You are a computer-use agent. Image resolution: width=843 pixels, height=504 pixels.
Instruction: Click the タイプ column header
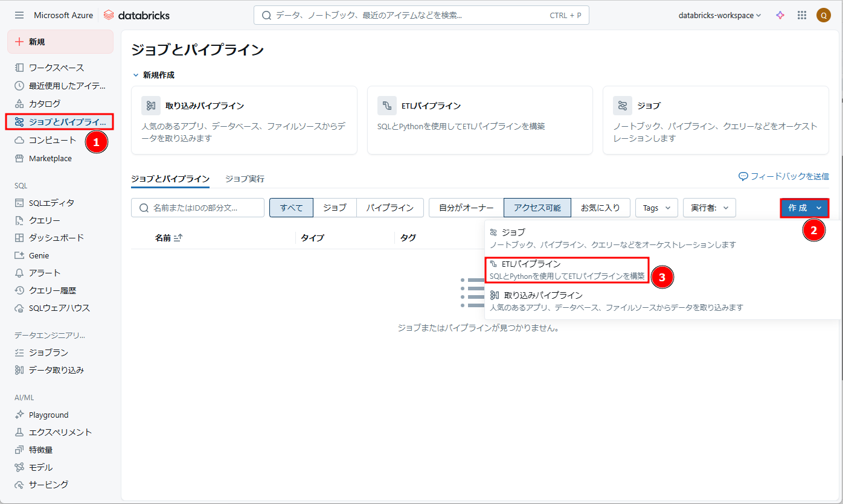(312, 238)
